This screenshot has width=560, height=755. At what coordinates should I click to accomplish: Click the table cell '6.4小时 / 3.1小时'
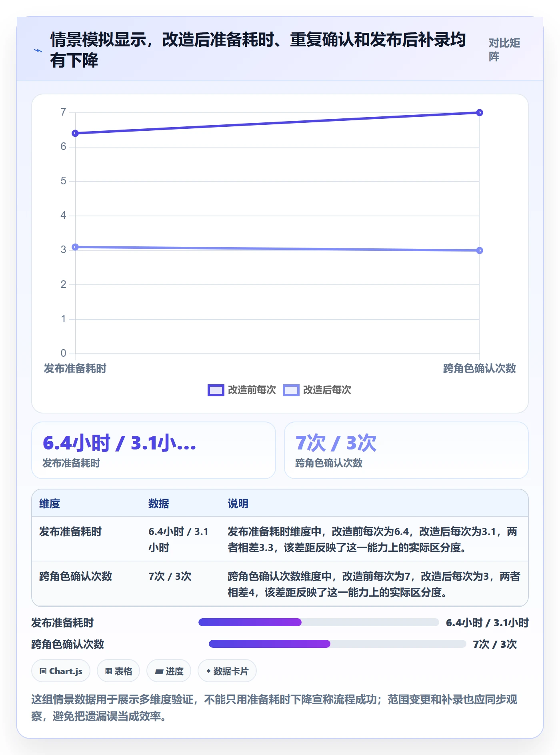(178, 539)
